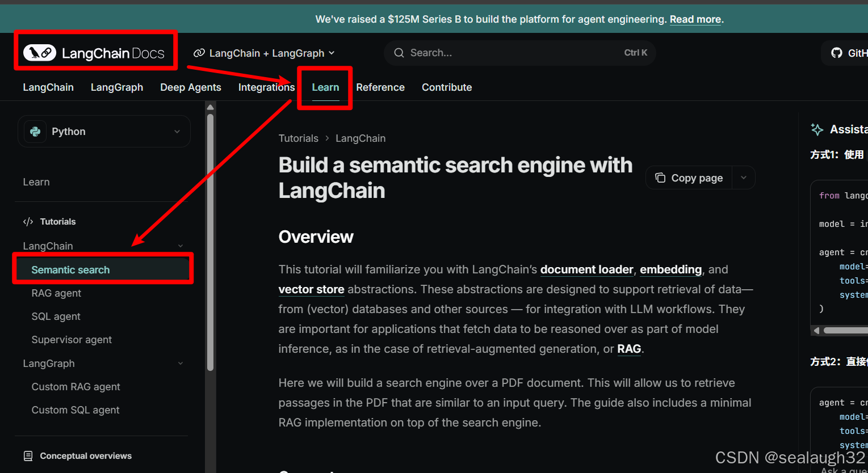Click the Python language icon
Viewport: 868px width, 473px height.
[x=35, y=132]
